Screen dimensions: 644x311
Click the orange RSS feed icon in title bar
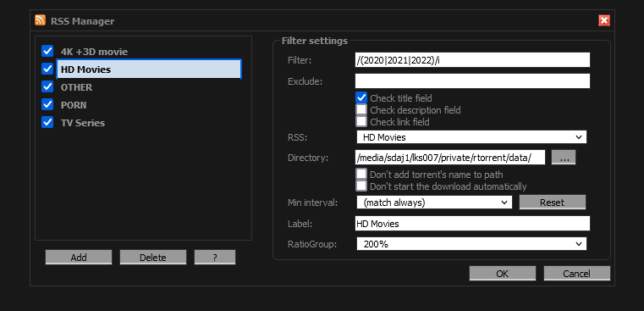point(41,20)
